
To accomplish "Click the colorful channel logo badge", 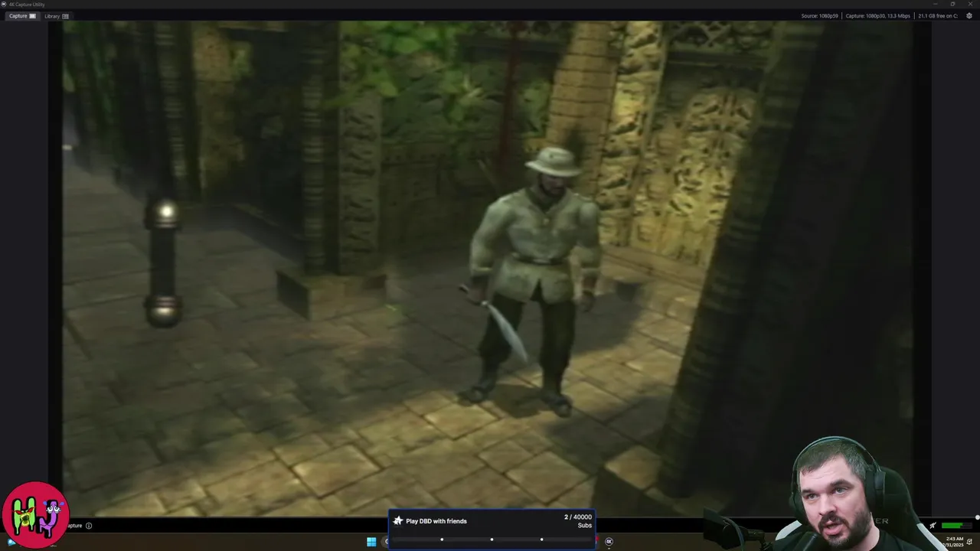I will [x=35, y=515].
